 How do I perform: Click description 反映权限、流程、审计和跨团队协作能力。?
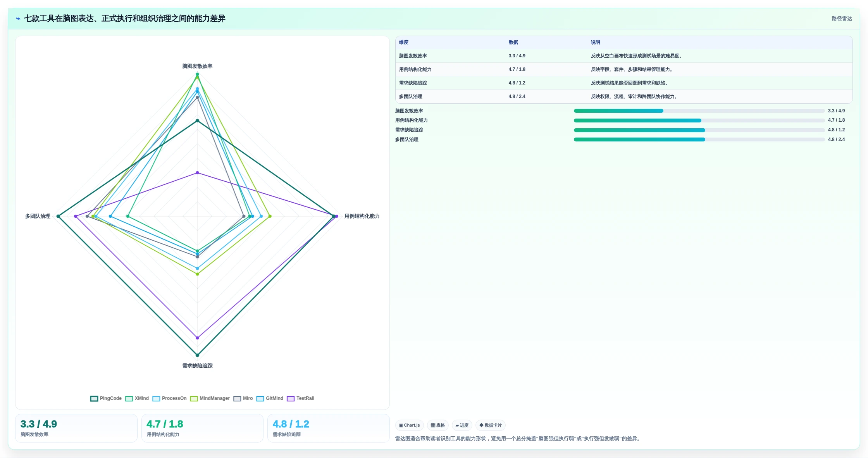634,96
